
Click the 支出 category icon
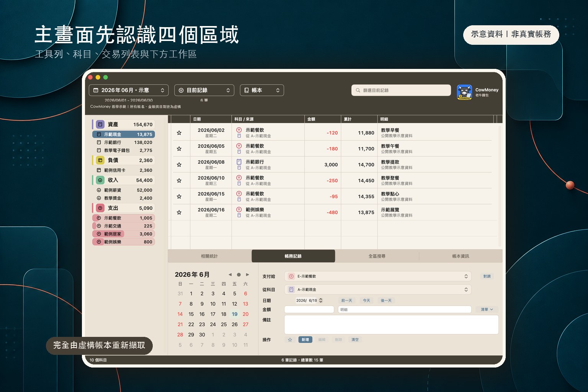click(x=100, y=208)
